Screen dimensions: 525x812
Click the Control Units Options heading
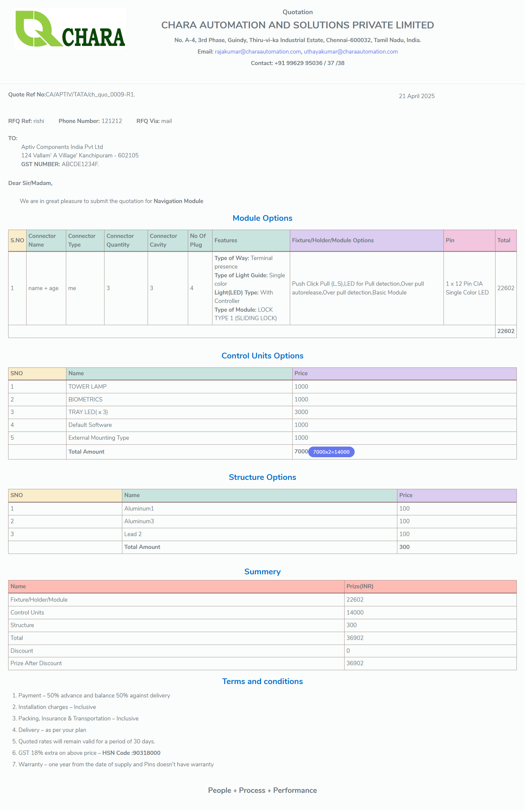click(x=262, y=355)
